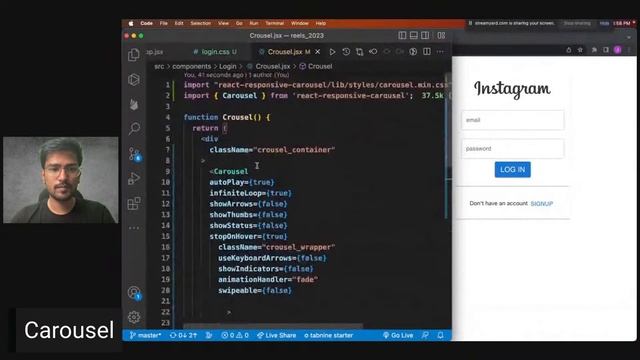640x360 pixels.
Task: Toggle the bottom panel layout icon
Action: [x=413, y=36]
